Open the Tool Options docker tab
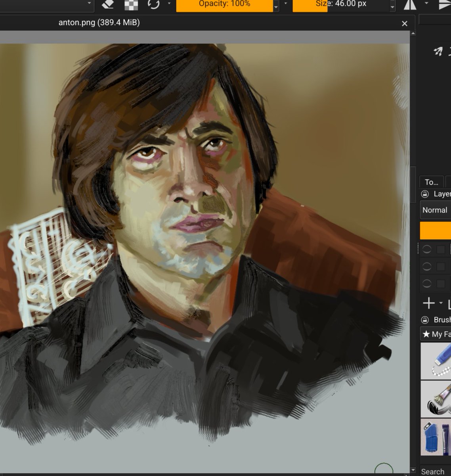The width and height of the screenshot is (451, 476). pos(432,182)
